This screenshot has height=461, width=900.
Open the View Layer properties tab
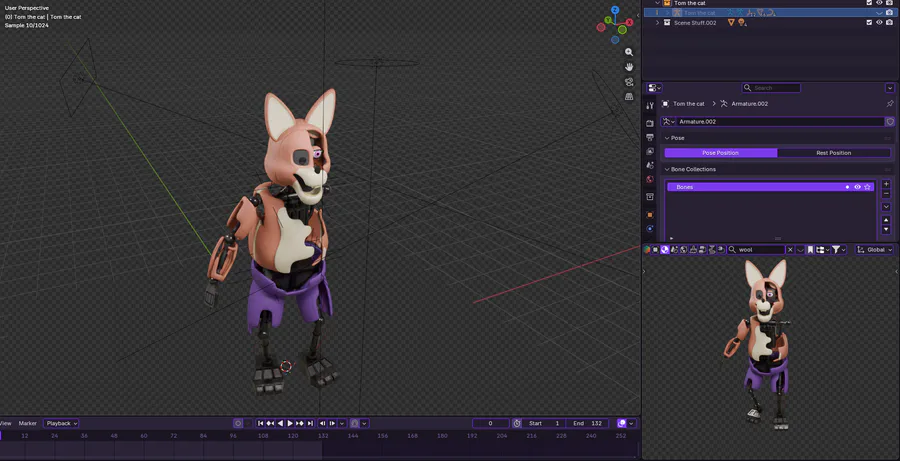pyautogui.click(x=650, y=151)
